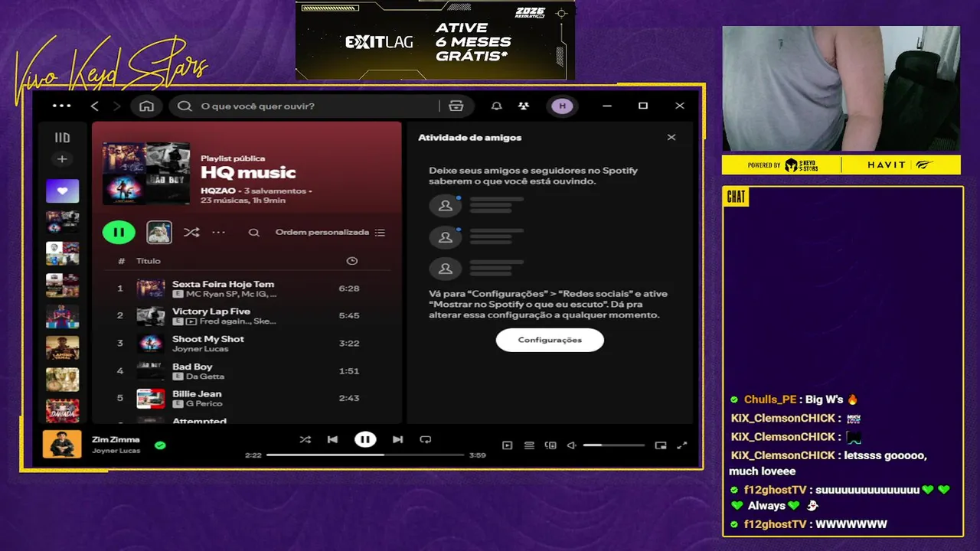Open Spotify three-dot main menu
The height and width of the screenshot is (551, 980).
61,106
